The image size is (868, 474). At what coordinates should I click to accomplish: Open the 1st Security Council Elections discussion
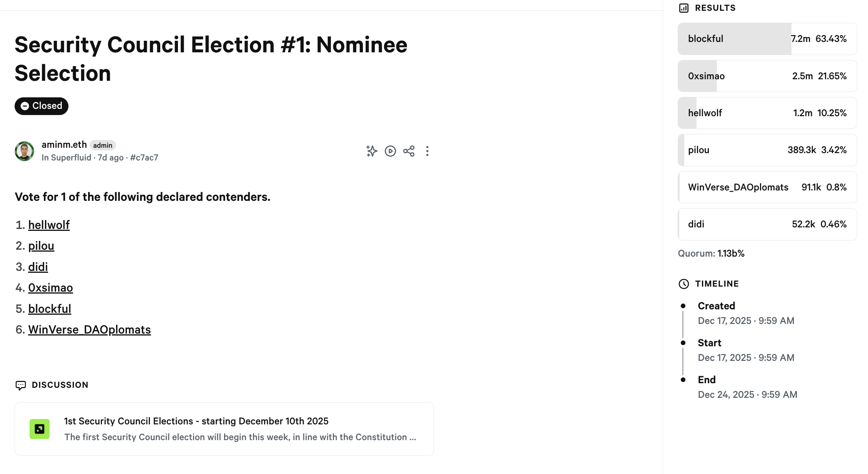click(196, 421)
